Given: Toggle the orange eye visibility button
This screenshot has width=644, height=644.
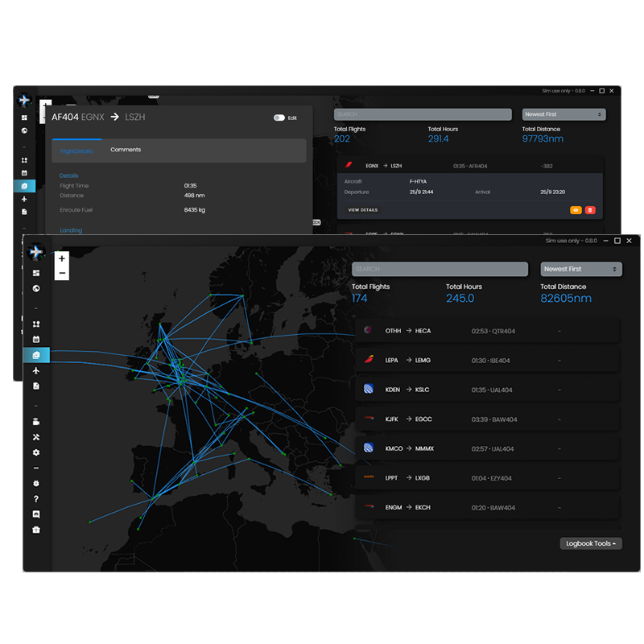Looking at the screenshot, I should click(576, 210).
